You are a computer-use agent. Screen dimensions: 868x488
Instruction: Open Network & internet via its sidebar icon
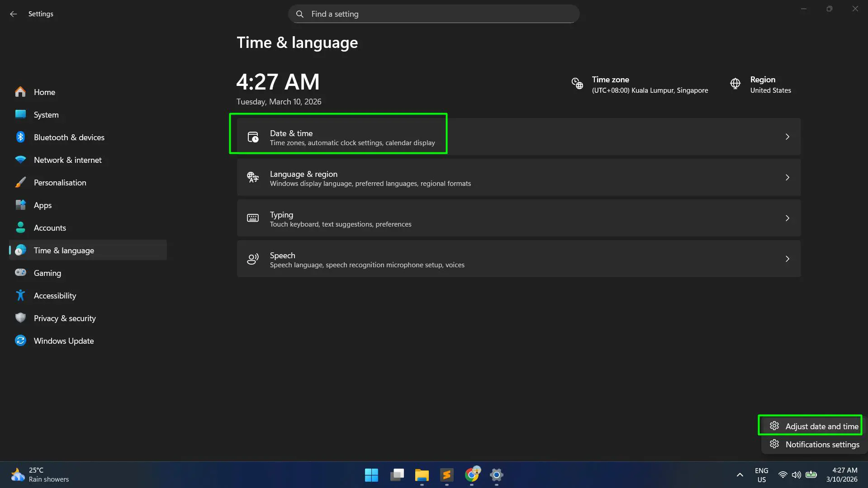coord(20,159)
